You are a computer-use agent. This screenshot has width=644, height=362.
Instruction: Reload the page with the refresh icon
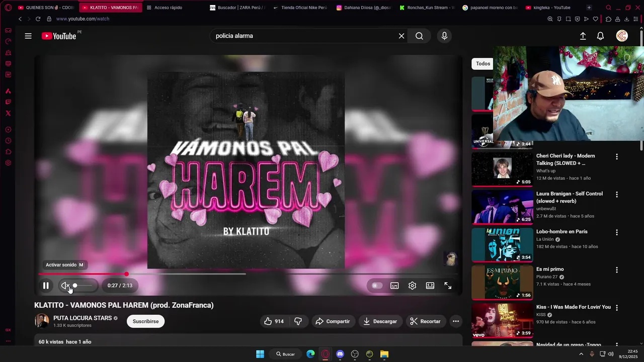pyautogui.click(x=38, y=19)
